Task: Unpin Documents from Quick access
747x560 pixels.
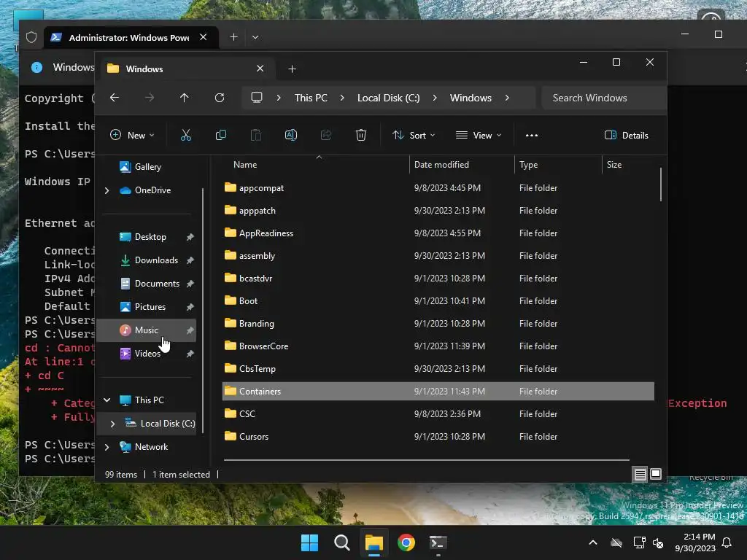Action: (190, 284)
